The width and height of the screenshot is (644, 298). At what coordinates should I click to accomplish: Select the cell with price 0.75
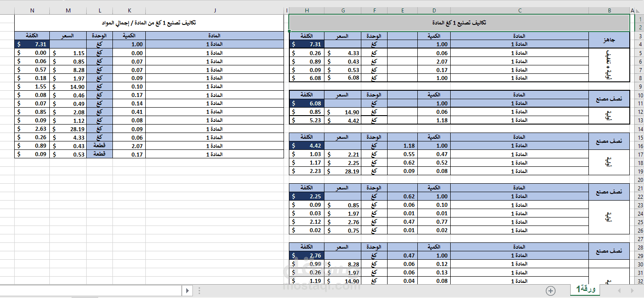[x=344, y=230]
